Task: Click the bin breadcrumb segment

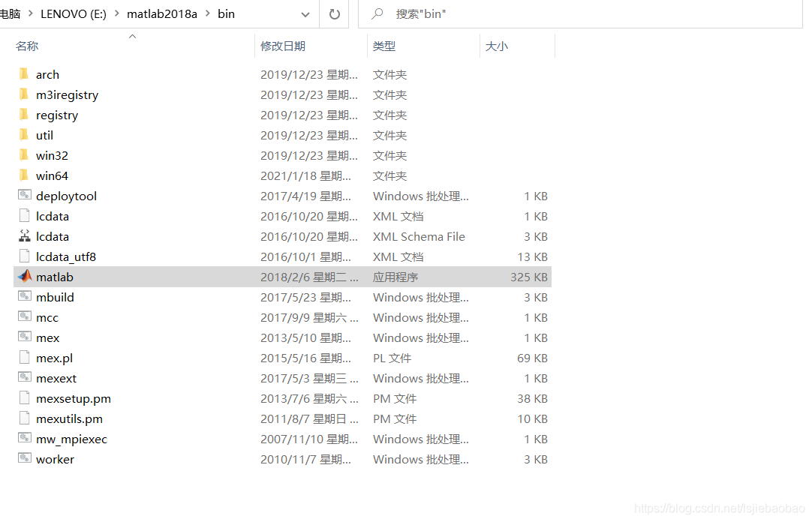Action: point(227,14)
